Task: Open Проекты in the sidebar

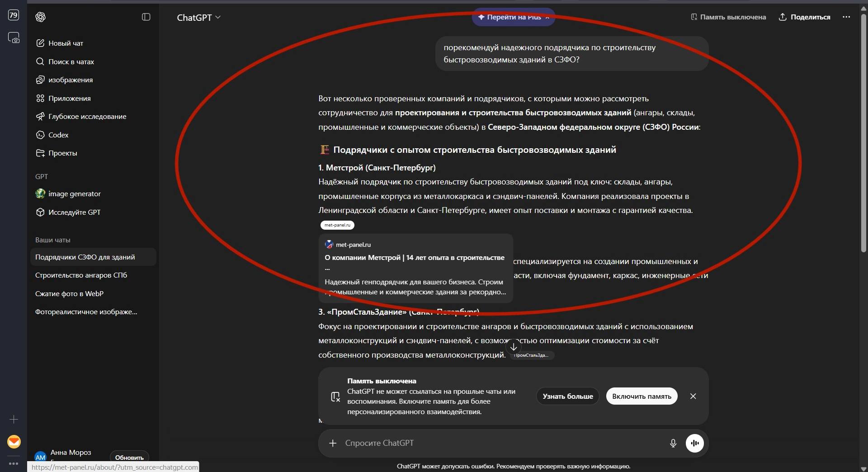Action: click(x=93, y=153)
